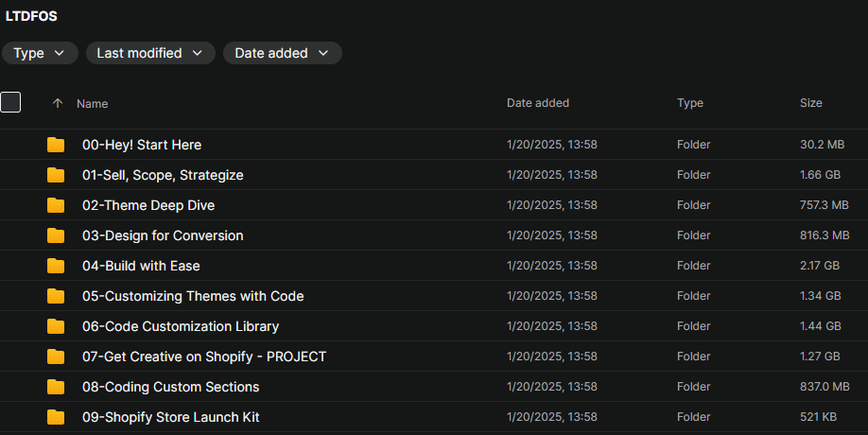Open the 05-Customizing Themes with Code folder

[x=193, y=296]
